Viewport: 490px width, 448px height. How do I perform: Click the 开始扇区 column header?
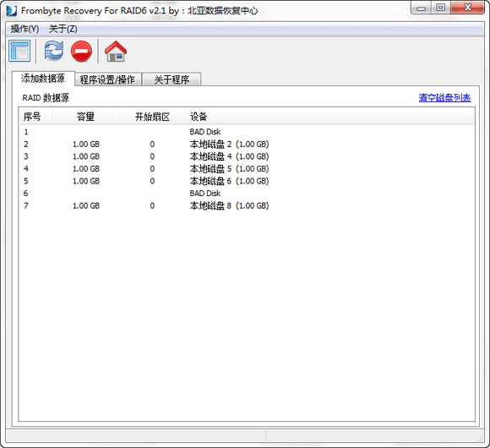(x=152, y=117)
